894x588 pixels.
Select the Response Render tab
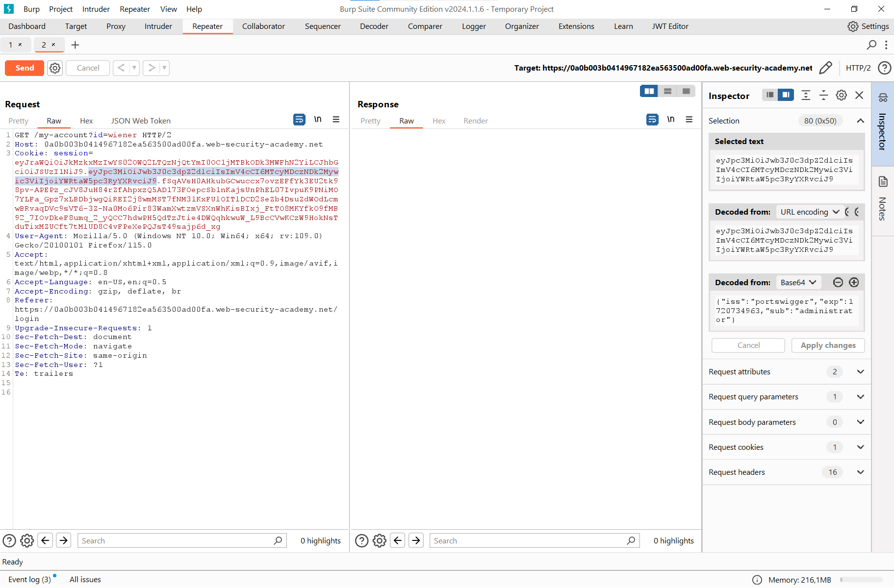pyautogui.click(x=476, y=121)
